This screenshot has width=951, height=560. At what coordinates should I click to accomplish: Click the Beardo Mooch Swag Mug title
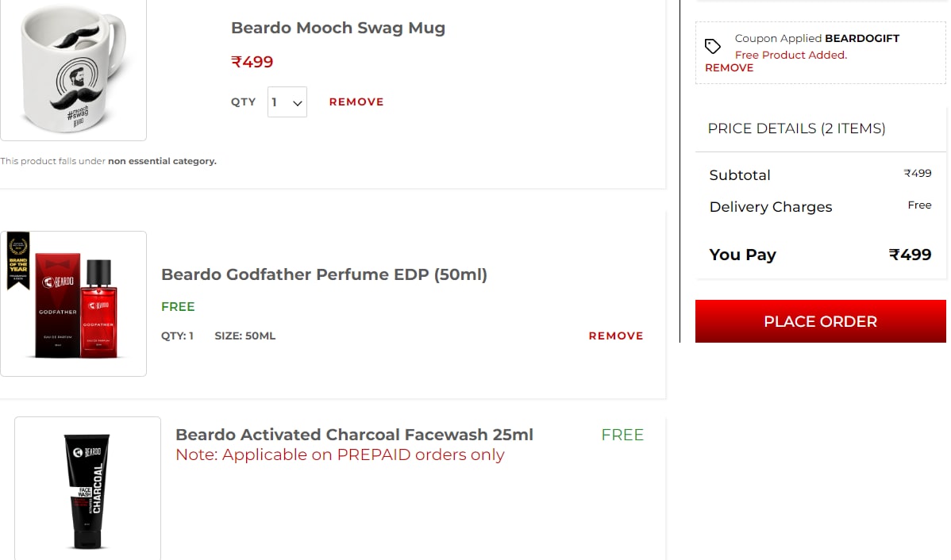[338, 28]
